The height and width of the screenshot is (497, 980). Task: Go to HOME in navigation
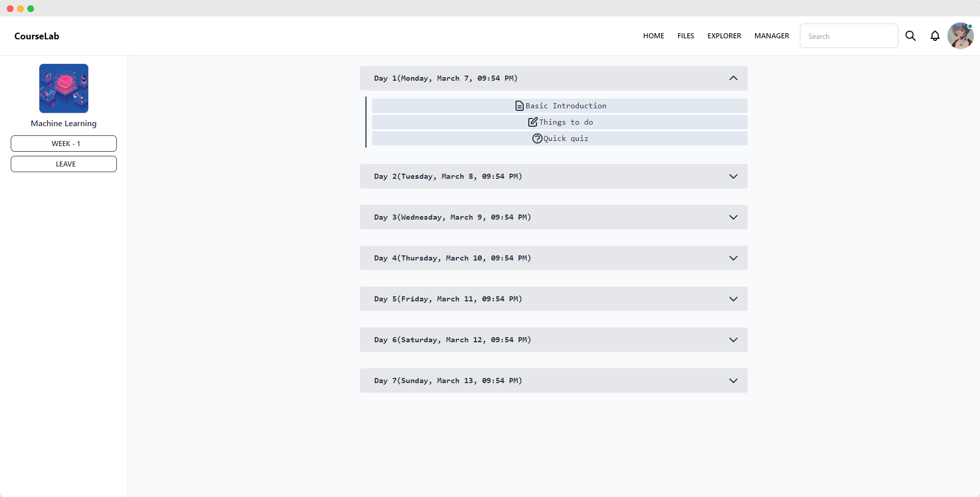653,36
